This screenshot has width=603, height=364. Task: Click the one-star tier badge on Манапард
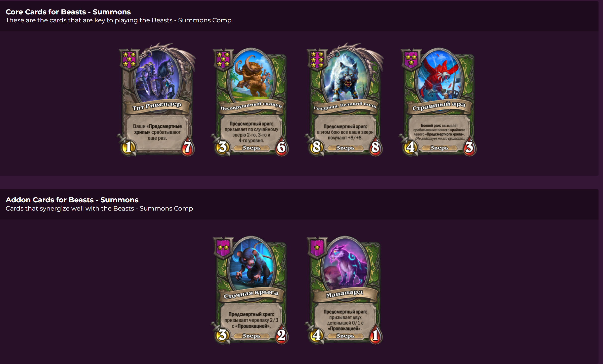[x=317, y=248]
